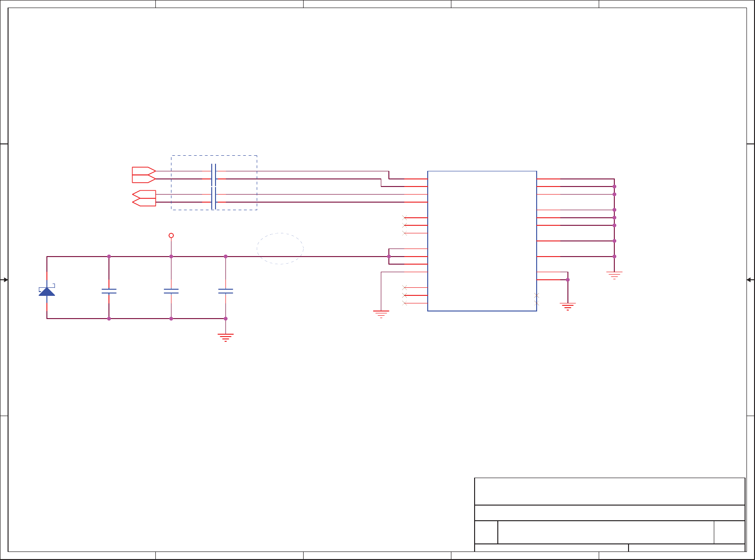Click the topmost right-pointing off-page connector
This screenshot has height=560, width=755.
[x=144, y=171]
